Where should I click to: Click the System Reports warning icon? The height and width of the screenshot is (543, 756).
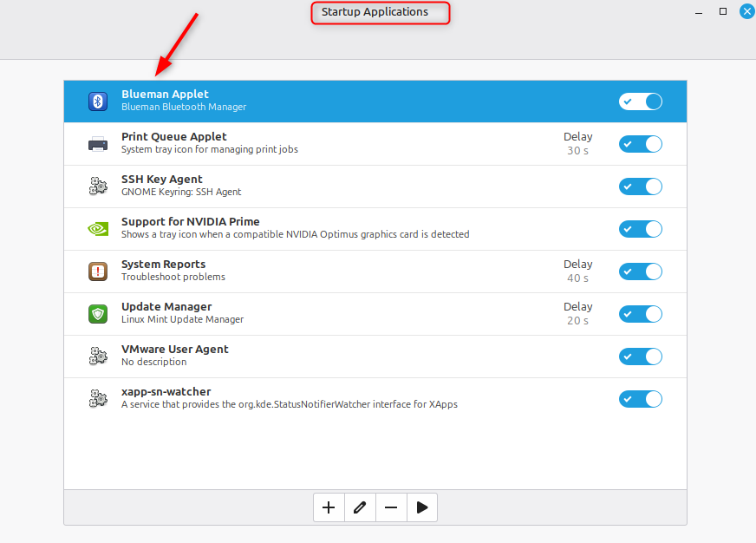point(97,271)
